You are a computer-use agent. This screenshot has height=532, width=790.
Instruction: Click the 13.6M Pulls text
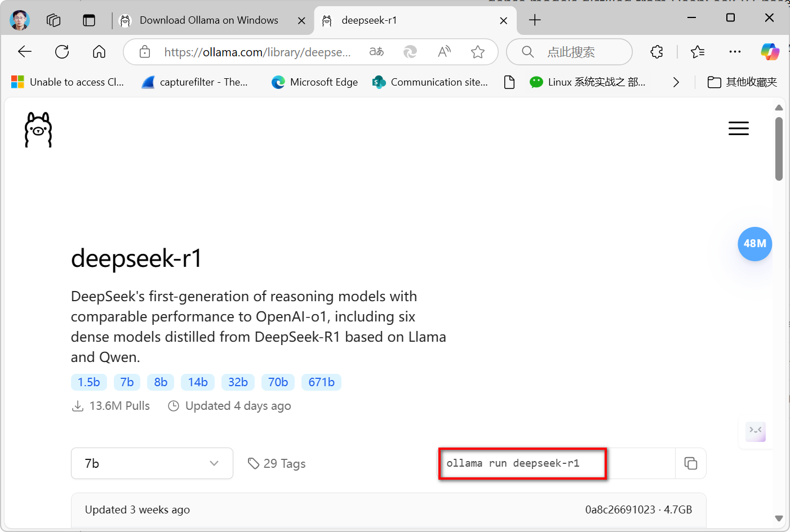(x=119, y=406)
